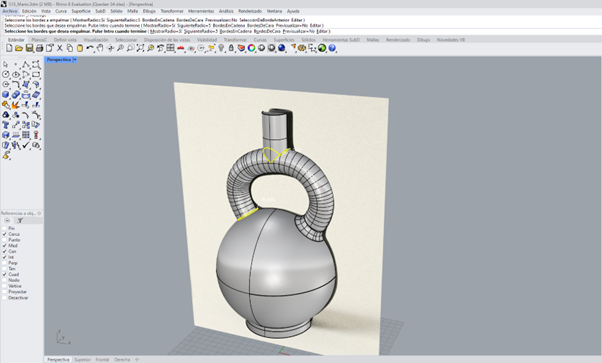Screen dimensions: 602x363
Task: Disable the Med object snap
Action: (x=5, y=245)
